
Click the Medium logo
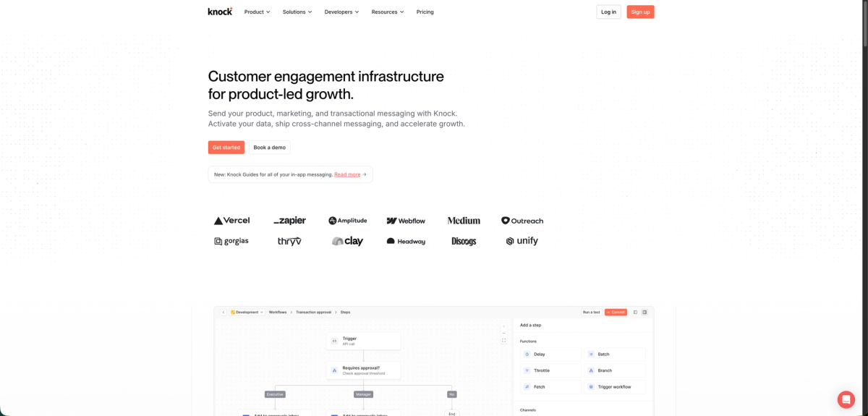coord(464,221)
